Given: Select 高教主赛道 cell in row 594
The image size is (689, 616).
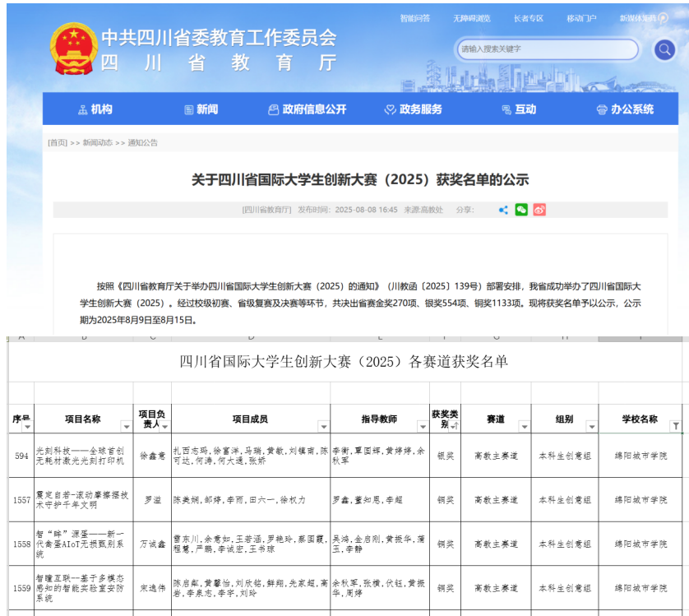Looking at the screenshot, I should click(x=496, y=456).
